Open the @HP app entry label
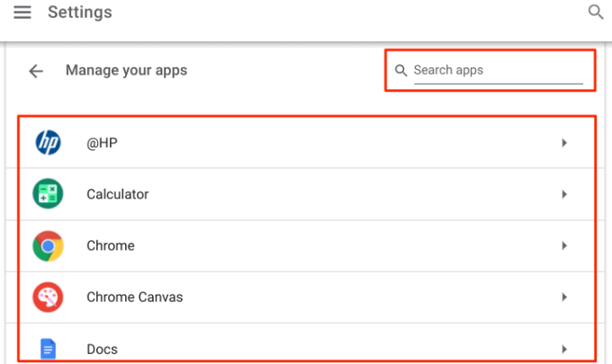 tap(103, 142)
